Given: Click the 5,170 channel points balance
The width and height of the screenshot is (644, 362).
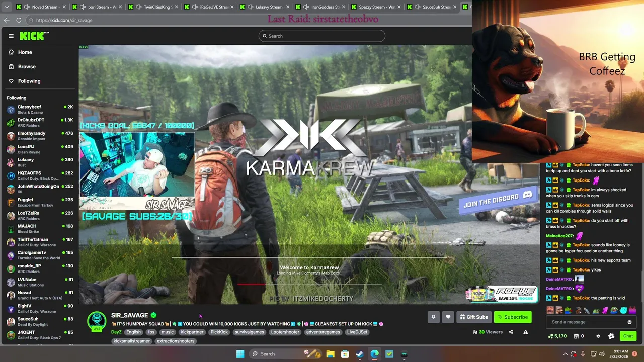Looking at the screenshot, I should click(x=557, y=336).
